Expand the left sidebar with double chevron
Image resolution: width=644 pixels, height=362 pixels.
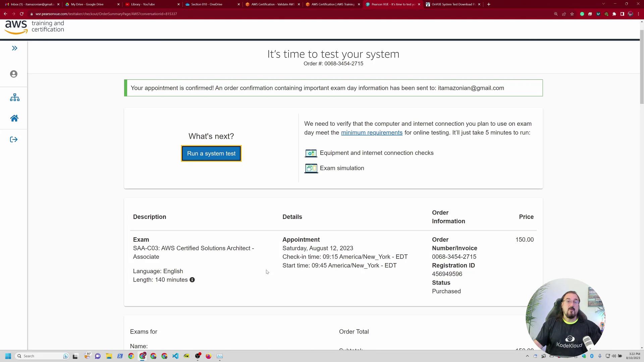click(x=14, y=48)
